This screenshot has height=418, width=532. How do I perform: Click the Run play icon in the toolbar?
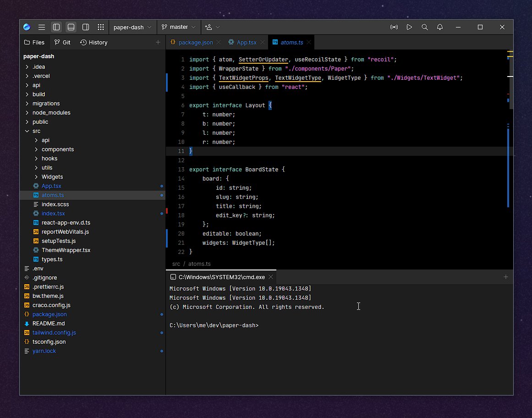click(x=409, y=27)
